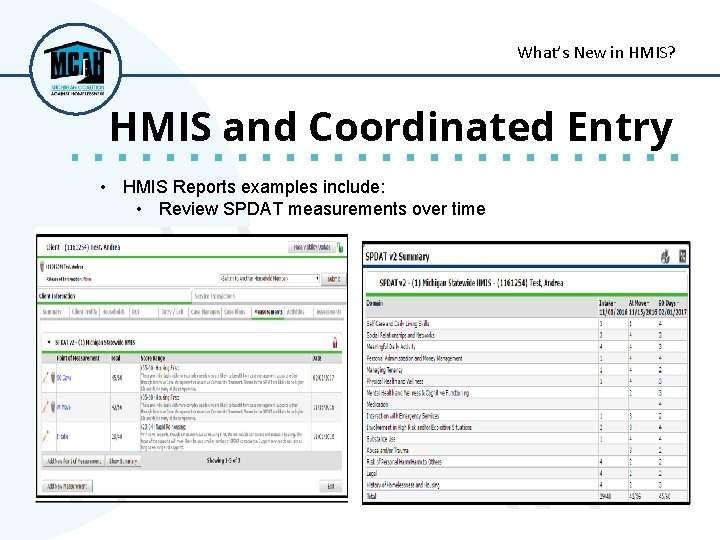720x540 pixels.
Task: Click the 'Medication' row
Action: point(527,404)
